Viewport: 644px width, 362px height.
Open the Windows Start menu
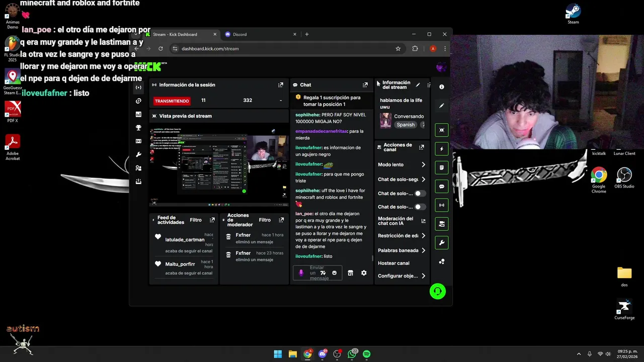click(278, 354)
